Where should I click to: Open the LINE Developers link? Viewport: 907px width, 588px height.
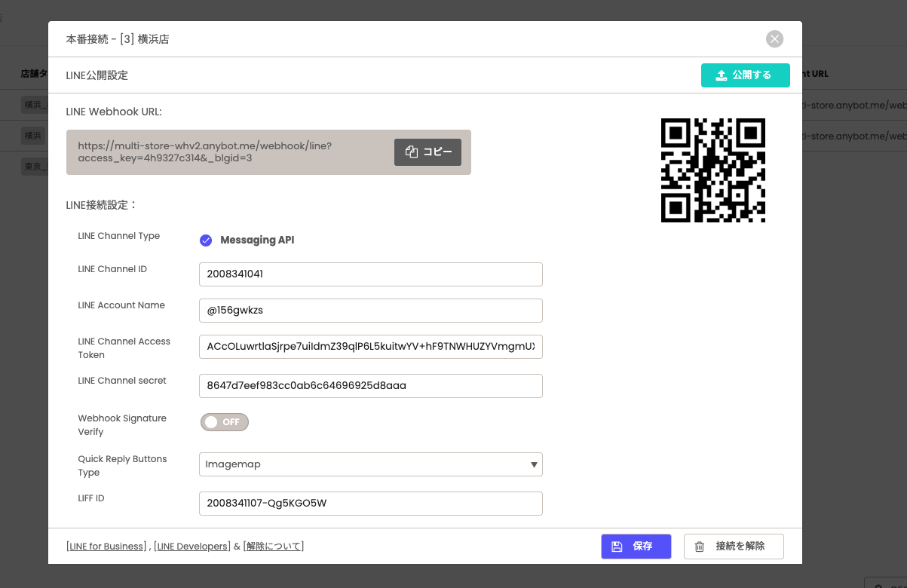(192, 547)
